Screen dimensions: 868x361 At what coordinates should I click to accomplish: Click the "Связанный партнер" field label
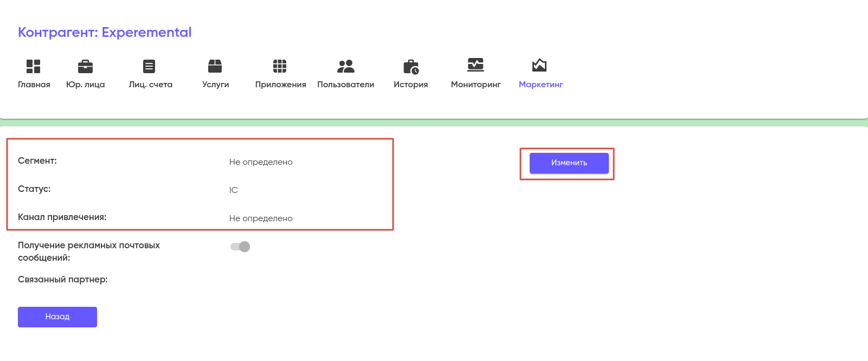(63, 280)
